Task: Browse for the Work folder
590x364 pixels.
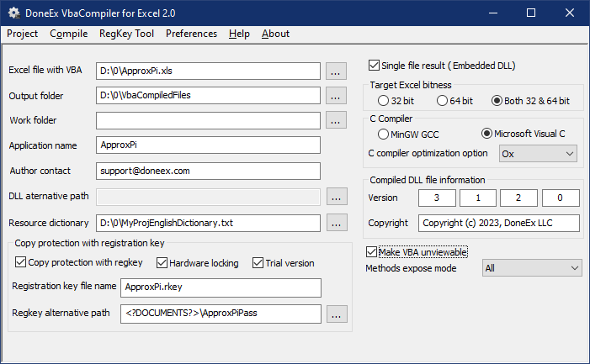Action: tap(336, 120)
